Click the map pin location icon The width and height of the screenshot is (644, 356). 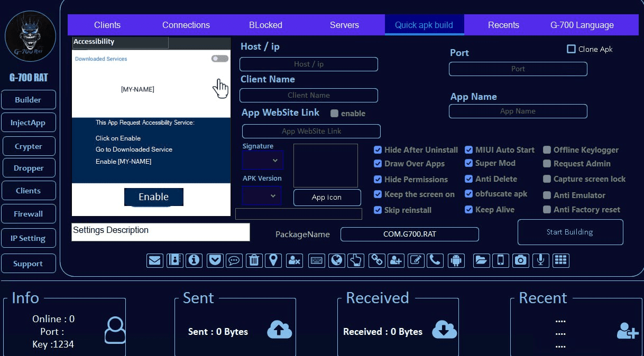coord(273,260)
